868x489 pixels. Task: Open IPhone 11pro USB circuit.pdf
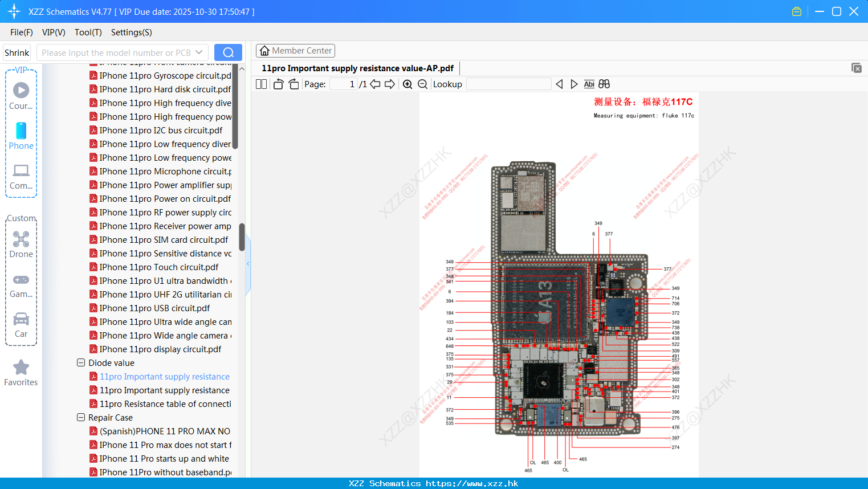coord(149,308)
